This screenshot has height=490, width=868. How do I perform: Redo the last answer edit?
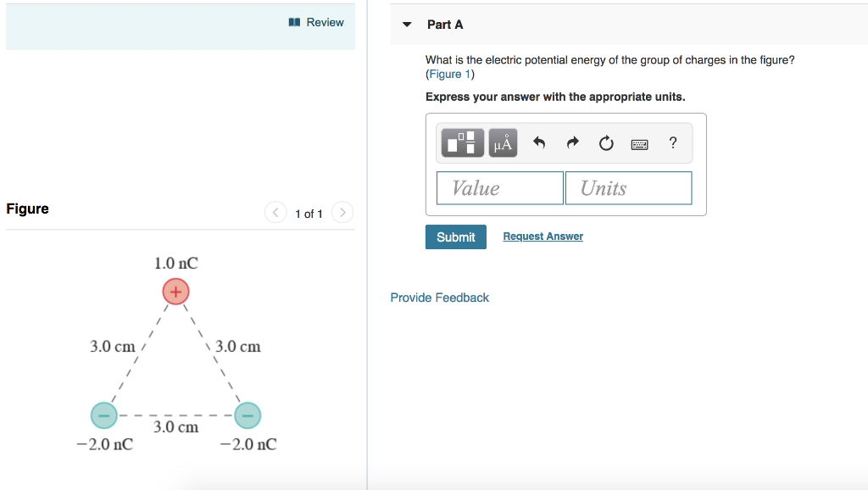click(x=572, y=142)
